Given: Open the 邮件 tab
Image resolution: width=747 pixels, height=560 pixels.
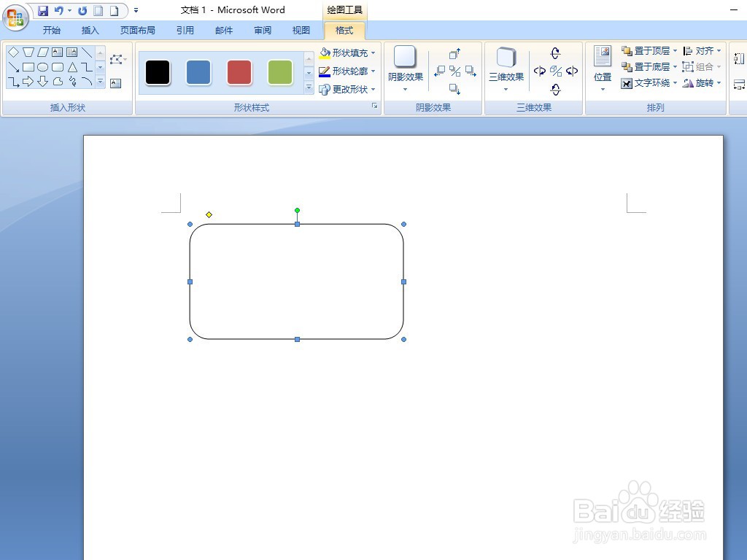Looking at the screenshot, I should click(224, 31).
